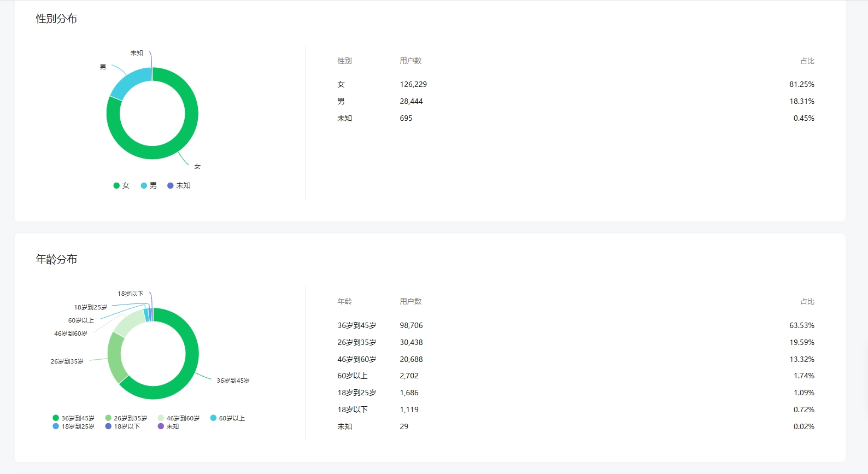Screen dimensions: 868x474
Task: Toggle the 36岁到45岁 legend entry
Action: (x=73, y=418)
